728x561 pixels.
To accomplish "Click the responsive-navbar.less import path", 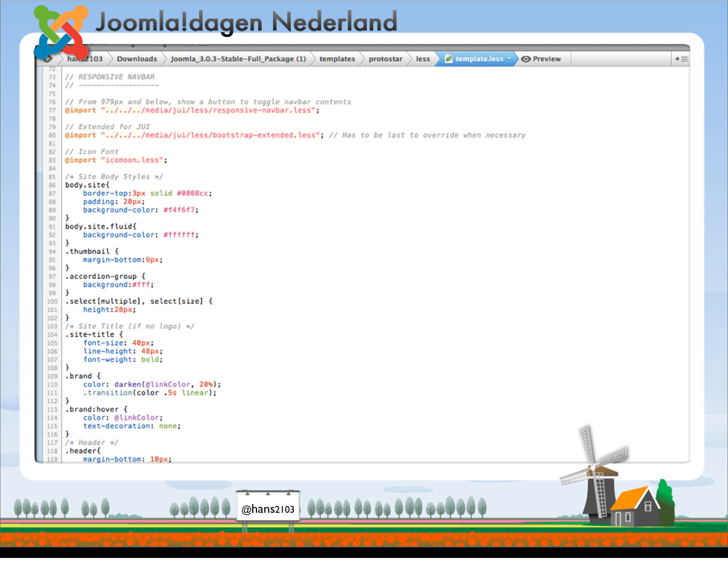I will tap(208, 110).
